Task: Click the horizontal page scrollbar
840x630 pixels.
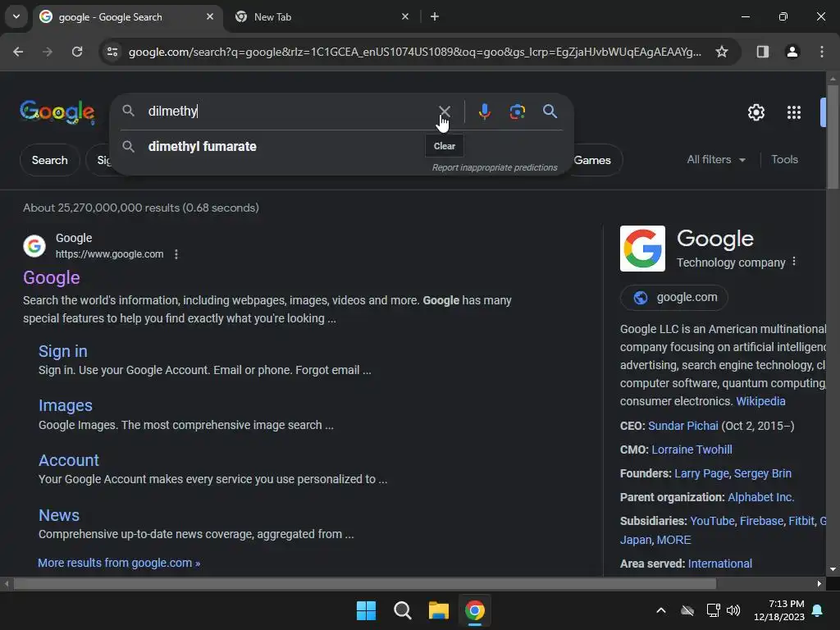Action: [x=364, y=584]
